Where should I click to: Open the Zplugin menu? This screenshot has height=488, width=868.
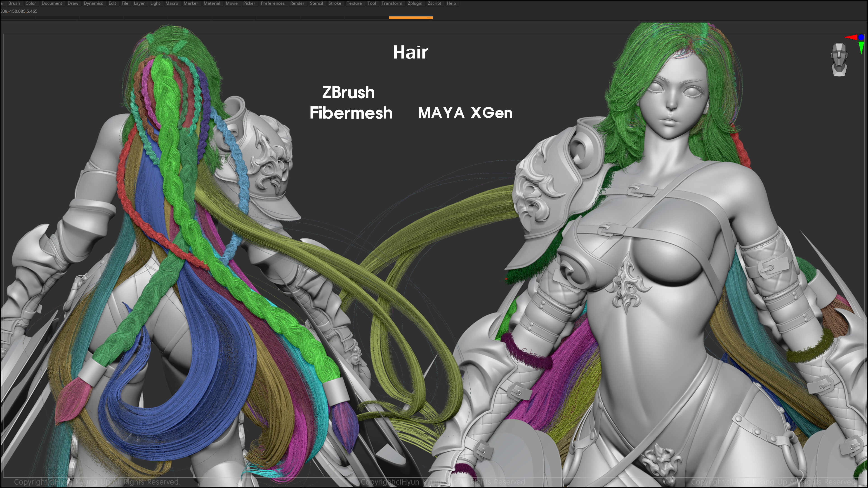pos(415,3)
